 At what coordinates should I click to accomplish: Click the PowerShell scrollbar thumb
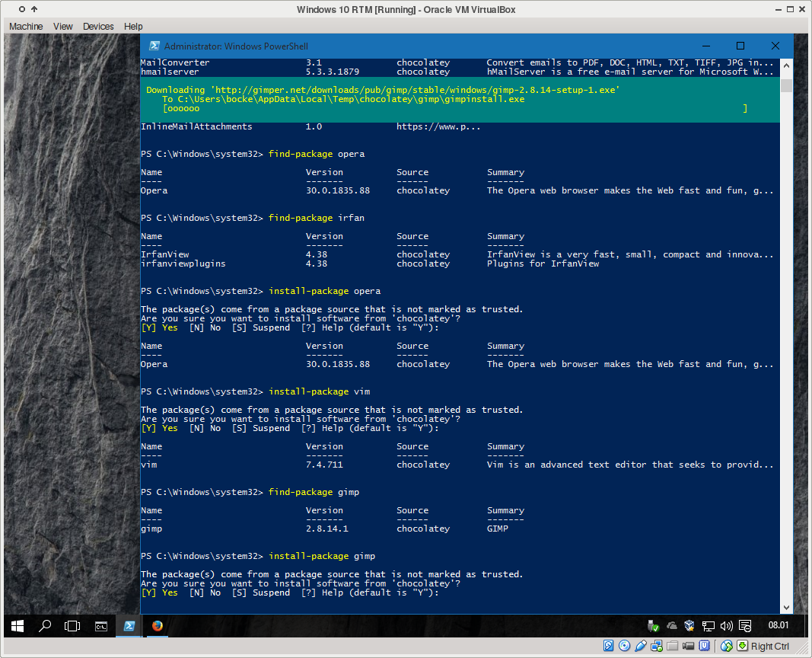point(786,85)
